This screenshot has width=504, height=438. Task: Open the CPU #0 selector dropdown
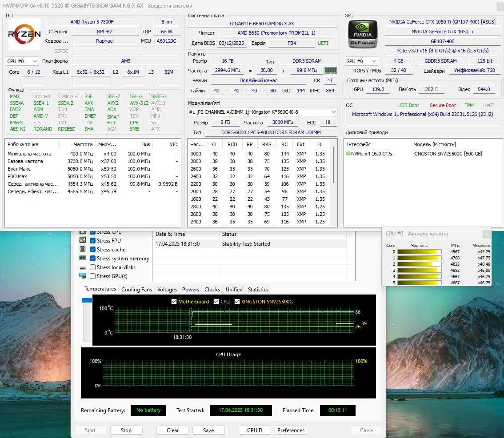(x=22, y=61)
